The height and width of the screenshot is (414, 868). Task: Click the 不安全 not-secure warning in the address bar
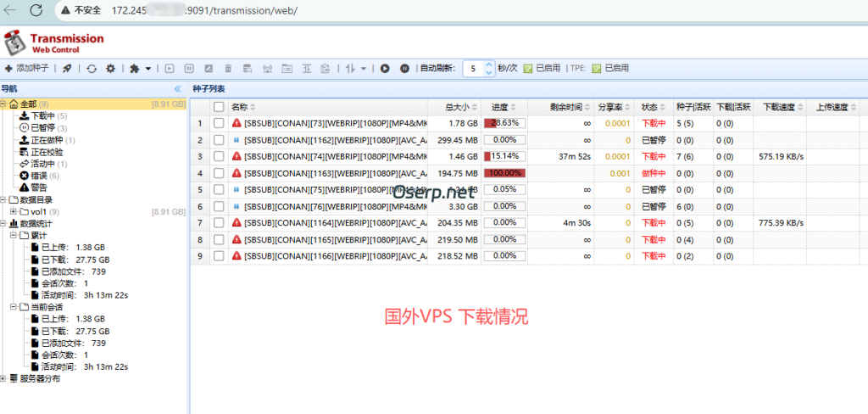[x=81, y=10]
